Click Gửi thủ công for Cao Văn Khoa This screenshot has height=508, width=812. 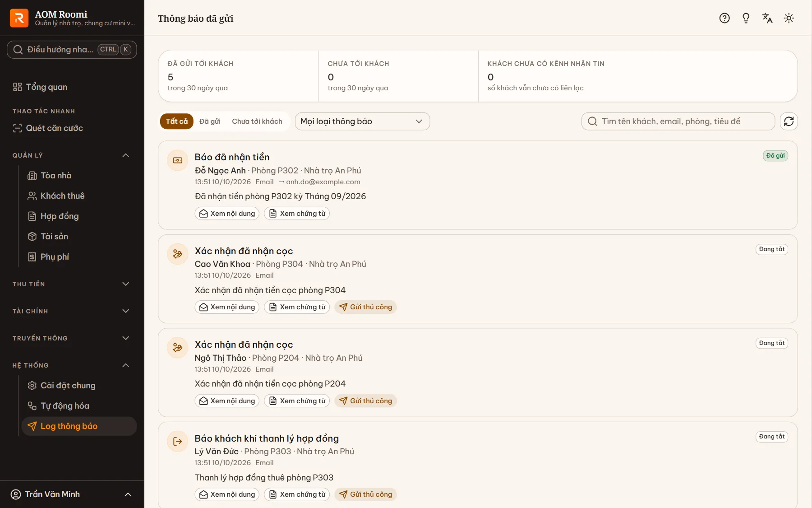[365, 307]
